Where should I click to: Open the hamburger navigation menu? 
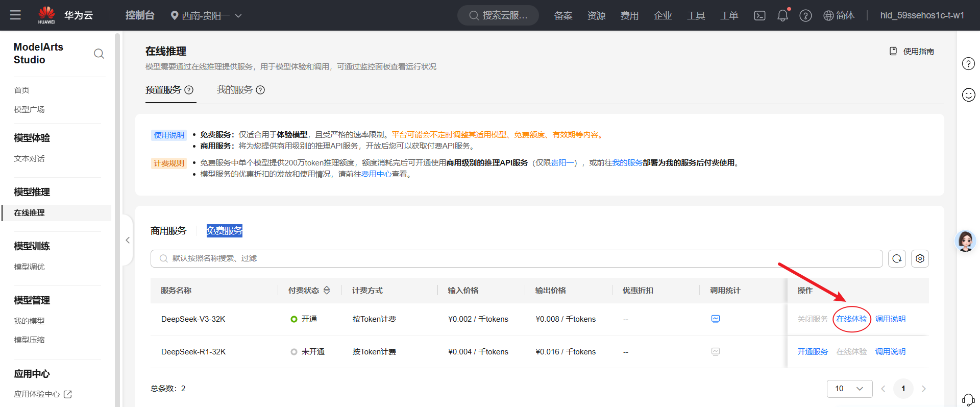coord(15,15)
